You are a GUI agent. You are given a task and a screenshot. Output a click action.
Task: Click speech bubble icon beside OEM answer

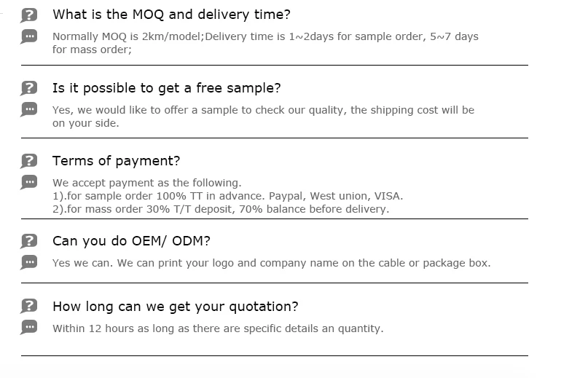29,262
